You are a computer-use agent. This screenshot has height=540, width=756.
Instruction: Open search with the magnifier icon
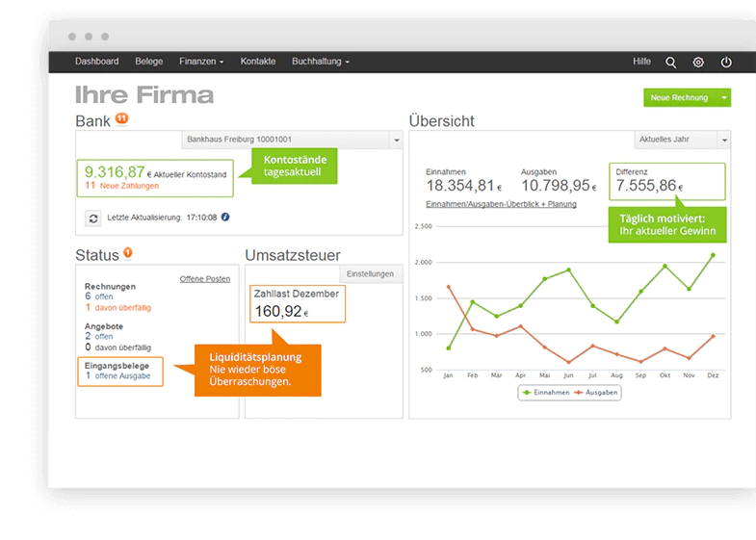tap(670, 63)
